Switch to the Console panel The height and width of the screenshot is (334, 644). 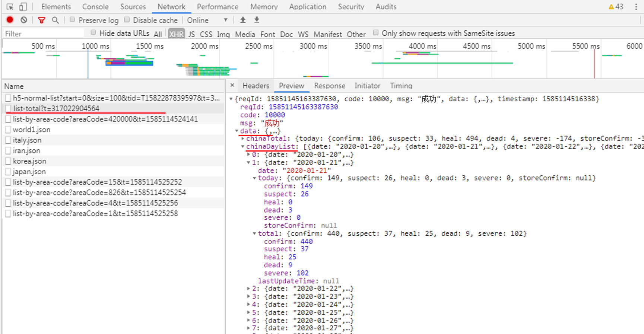tap(95, 7)
